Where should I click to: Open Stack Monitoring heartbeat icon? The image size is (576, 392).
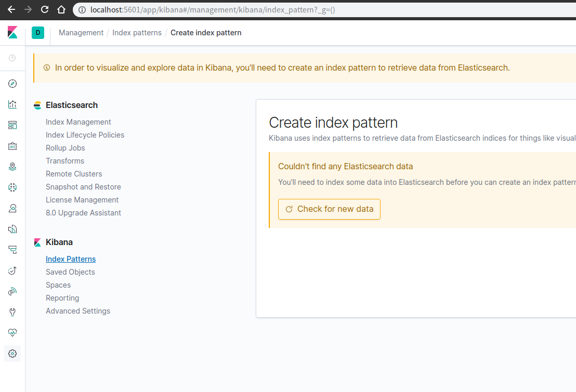coord(12,333)
